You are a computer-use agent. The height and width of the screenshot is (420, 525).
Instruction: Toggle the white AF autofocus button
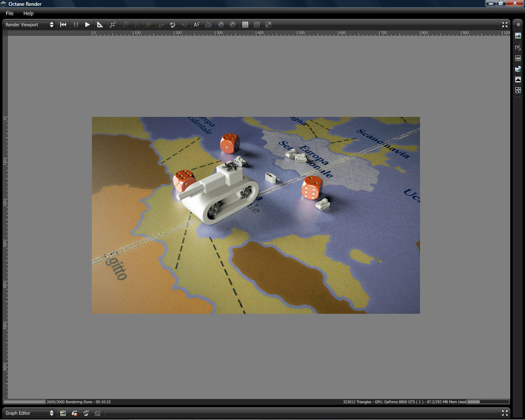pos(197,25)
